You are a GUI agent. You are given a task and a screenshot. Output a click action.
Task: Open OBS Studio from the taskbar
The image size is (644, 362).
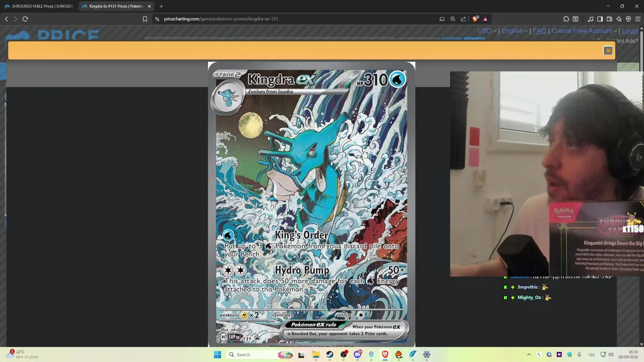pyautogui.click(x=344, y=355)
